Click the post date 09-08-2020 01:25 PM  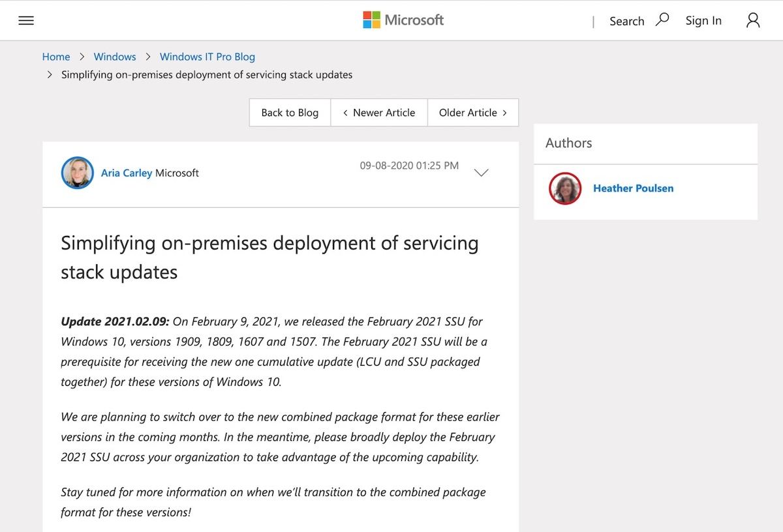(x=409, y=166)
